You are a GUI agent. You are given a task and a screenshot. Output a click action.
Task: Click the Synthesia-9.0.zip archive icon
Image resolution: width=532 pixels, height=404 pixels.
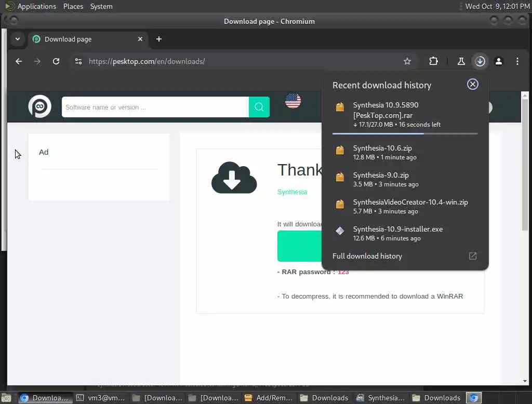tap(340, 177)
